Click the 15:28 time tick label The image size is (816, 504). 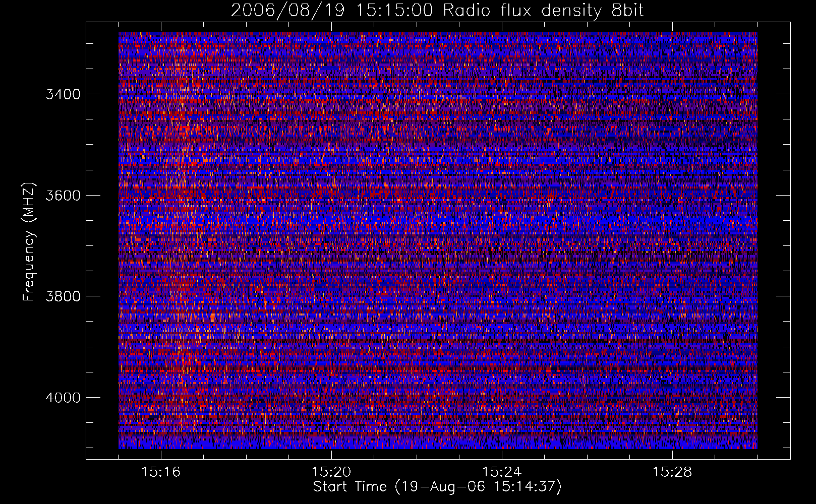[x=672, y=472]
